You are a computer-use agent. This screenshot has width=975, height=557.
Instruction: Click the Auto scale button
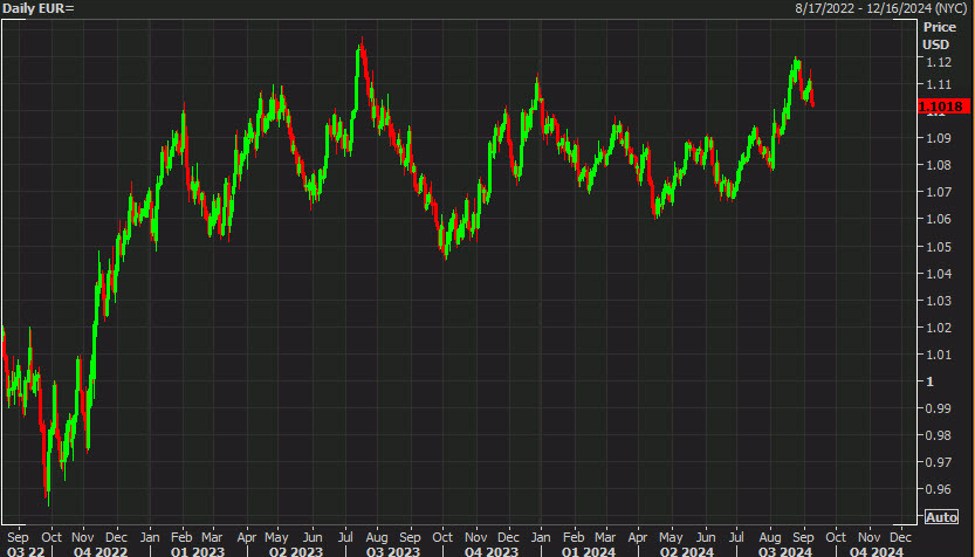click(x=942, y=517)
